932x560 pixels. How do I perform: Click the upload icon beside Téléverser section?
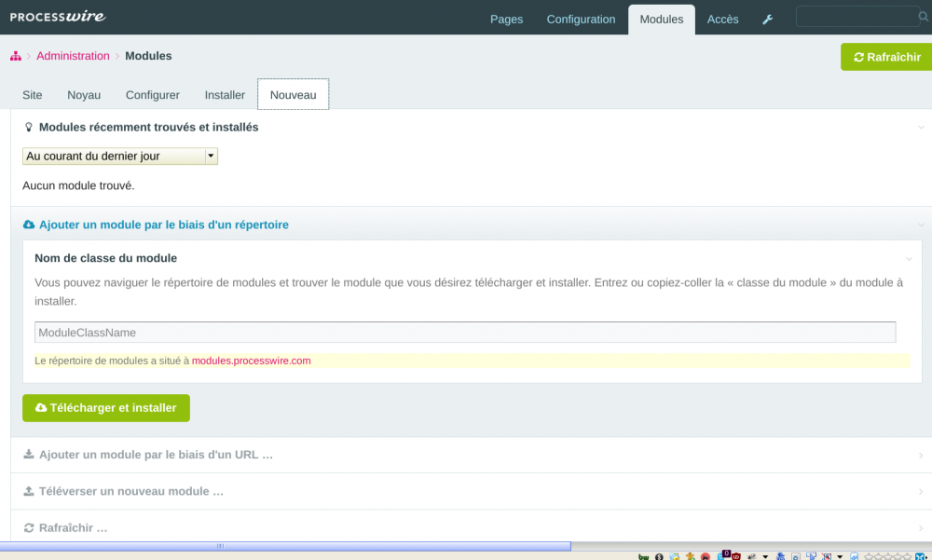click(29, 492)
